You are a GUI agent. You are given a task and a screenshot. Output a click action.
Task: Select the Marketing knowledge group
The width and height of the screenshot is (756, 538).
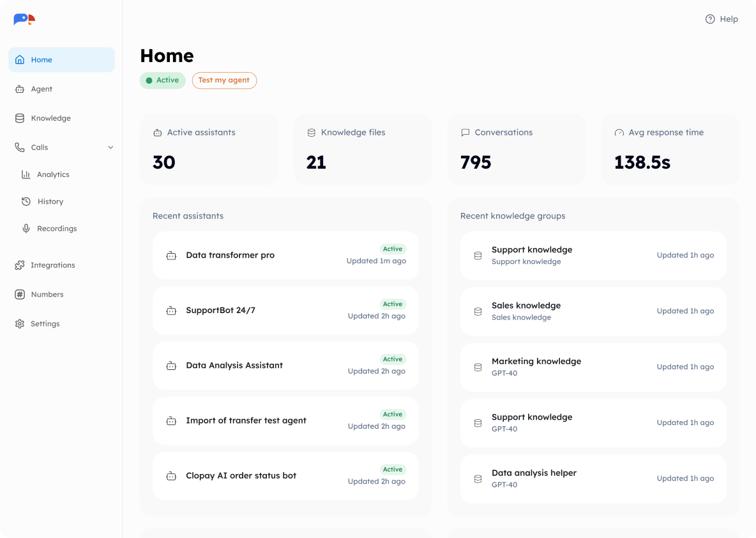(x=593, y=367)
